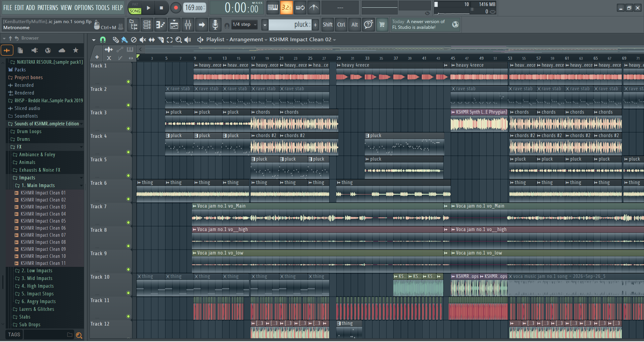644x342 pixels.
Task: Switch the PAT/SONG mode toggle
Action: 135,8
